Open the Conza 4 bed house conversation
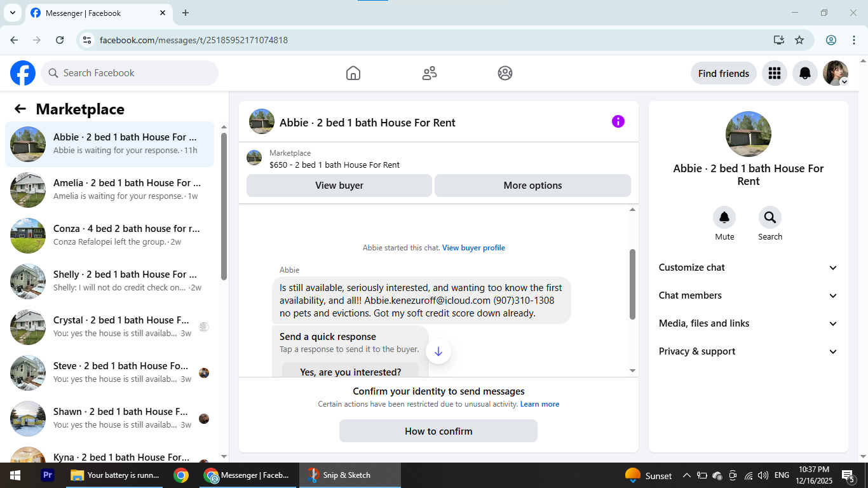The image size is (868, 488). pos(109,235)
